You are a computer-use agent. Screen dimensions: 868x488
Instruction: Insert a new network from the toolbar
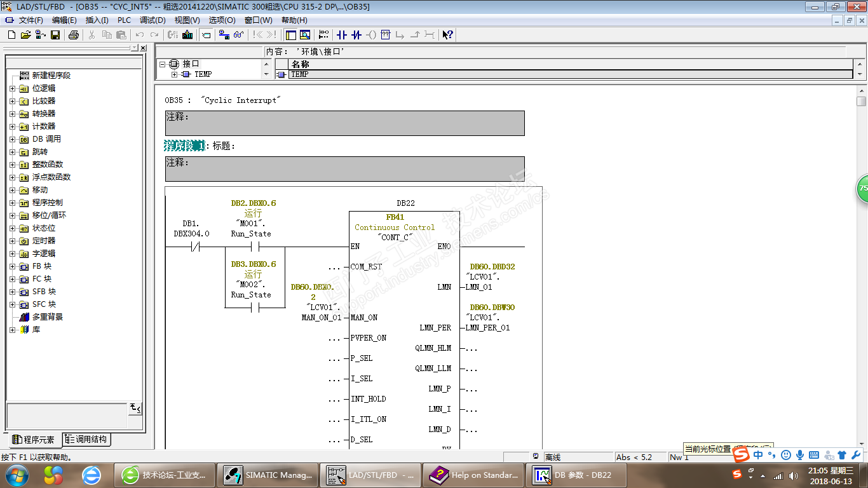(324, 35)
